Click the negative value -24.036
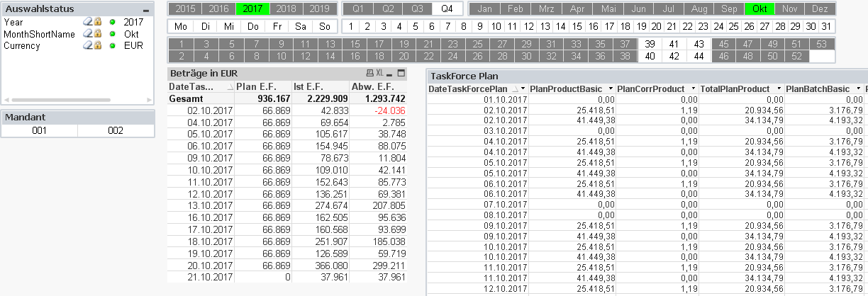Image resolution: width=868 pixels, height=296 pixels. click(389, 110)
